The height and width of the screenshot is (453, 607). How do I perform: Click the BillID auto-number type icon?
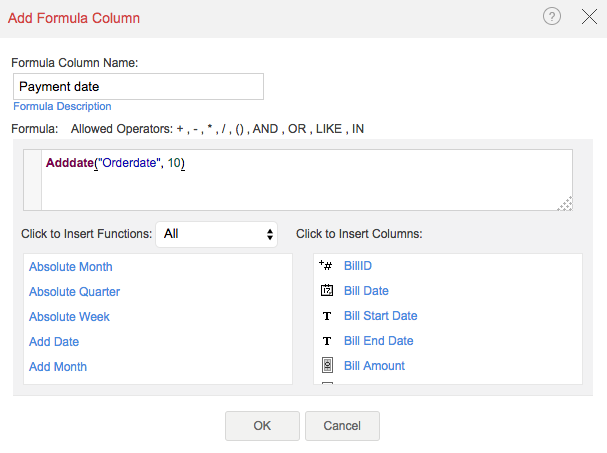(326, 266)
